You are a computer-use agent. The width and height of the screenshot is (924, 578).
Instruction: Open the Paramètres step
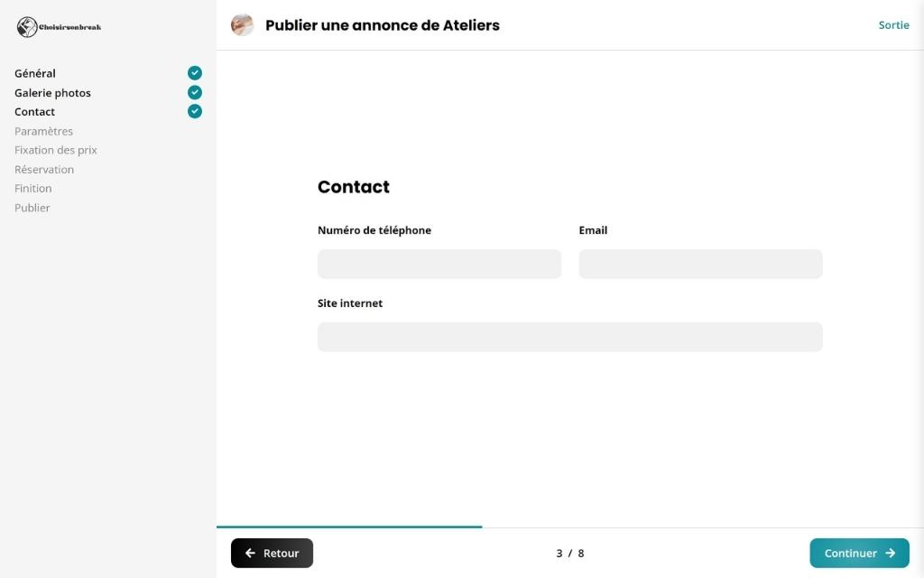43,131
